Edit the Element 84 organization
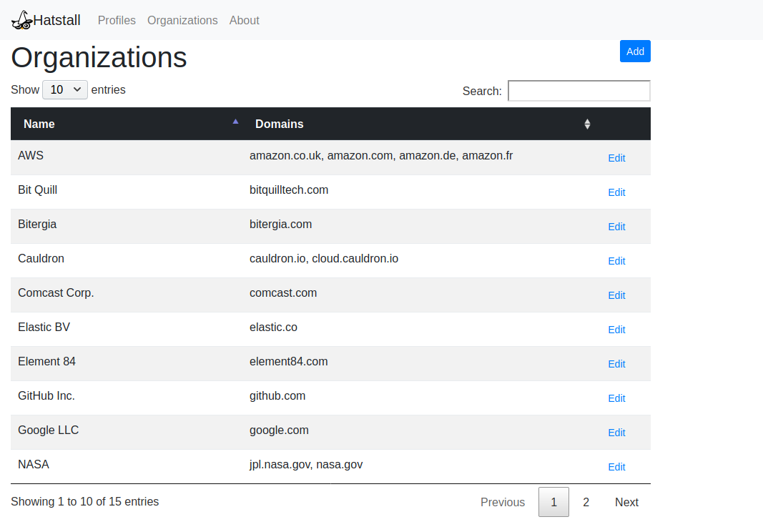 click(616, 364)
